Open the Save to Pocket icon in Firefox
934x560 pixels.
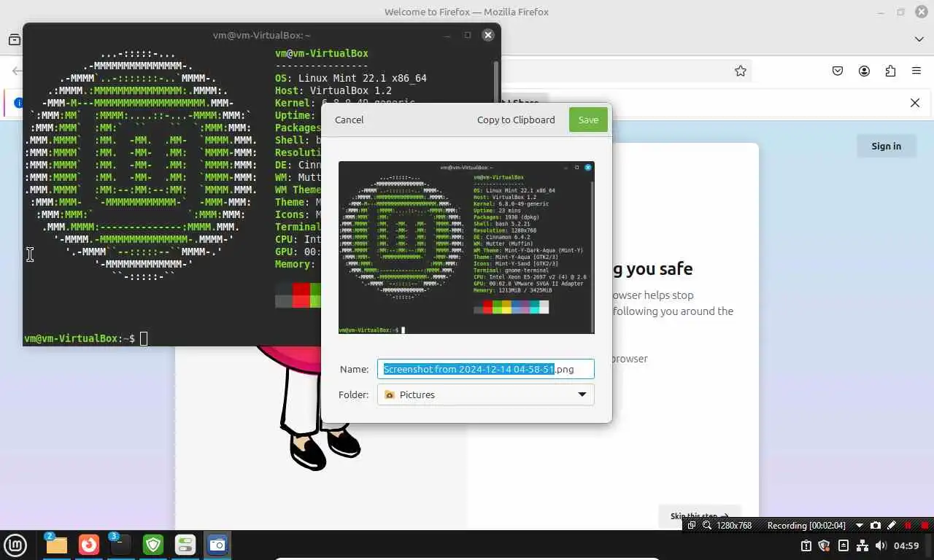(838, 71)
